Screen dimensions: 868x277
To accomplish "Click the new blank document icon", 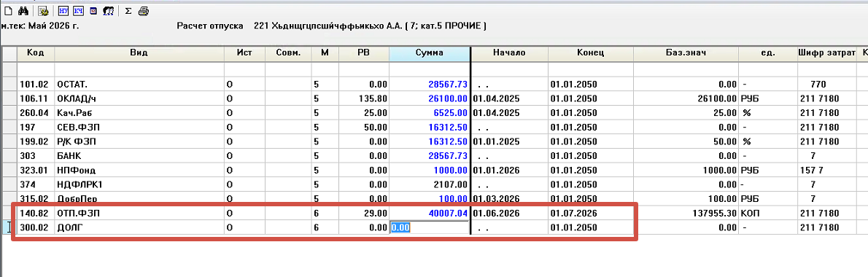I will pyautogui.click(x=8, y=10).
